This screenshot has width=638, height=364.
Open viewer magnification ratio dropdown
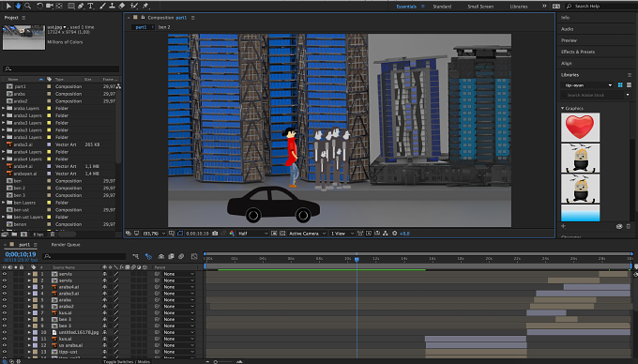pos(154,234)
